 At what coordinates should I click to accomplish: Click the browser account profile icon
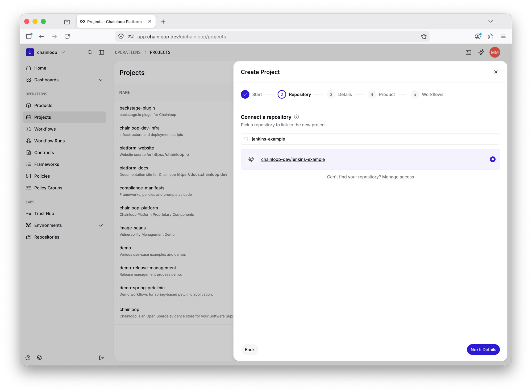[x=478, y=36]
